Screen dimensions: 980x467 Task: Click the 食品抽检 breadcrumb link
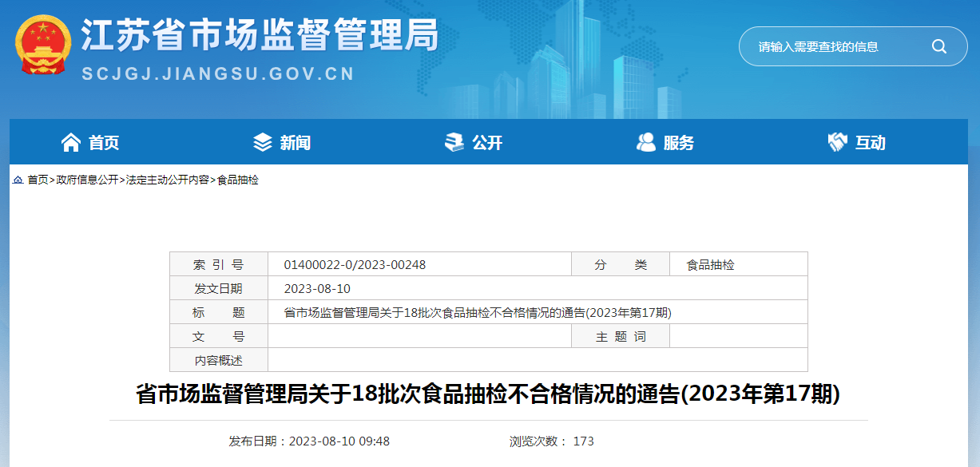pos(238,180)
